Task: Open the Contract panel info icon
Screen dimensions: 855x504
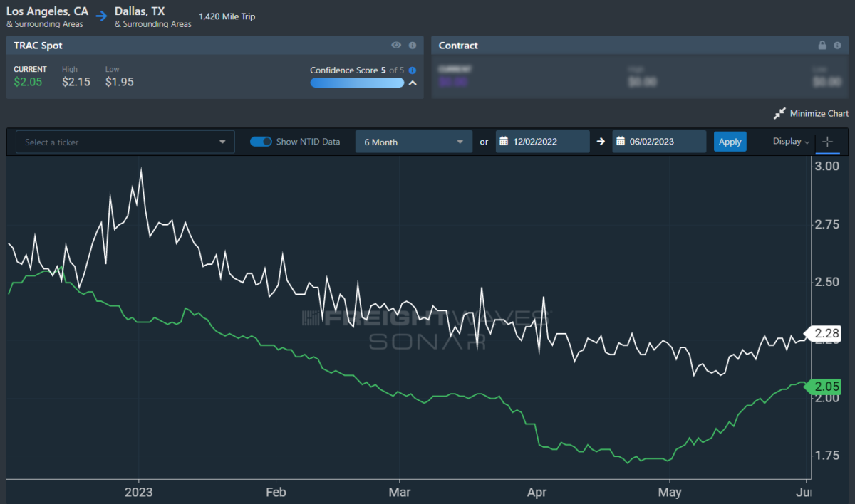Action: (838, 46)
